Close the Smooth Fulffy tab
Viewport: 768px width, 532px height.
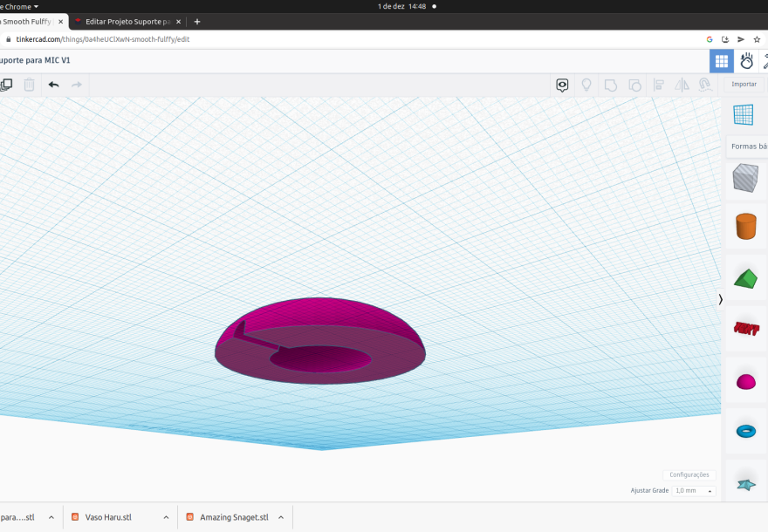[x=61, y=22]
